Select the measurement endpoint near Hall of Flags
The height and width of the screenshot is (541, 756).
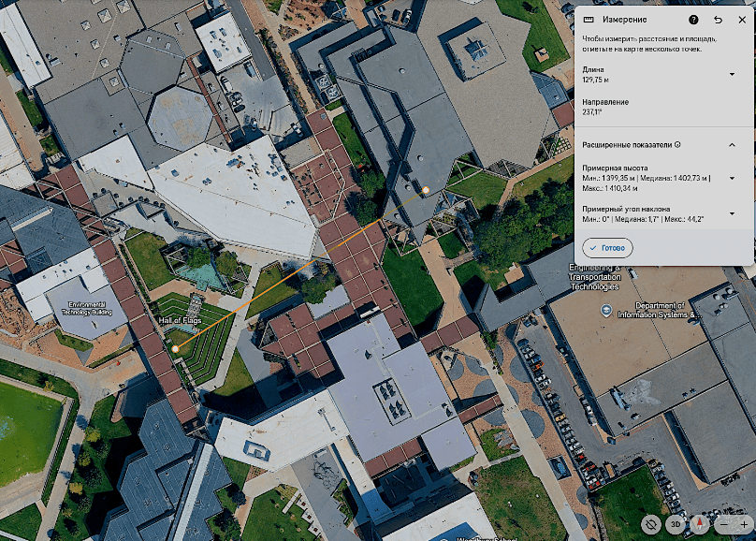pyautogui.click(x=175, y=349)
